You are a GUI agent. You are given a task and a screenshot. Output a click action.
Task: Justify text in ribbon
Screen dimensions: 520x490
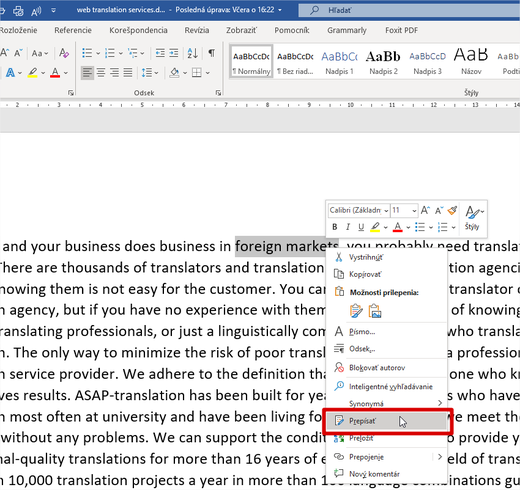[x=128, y=72]
